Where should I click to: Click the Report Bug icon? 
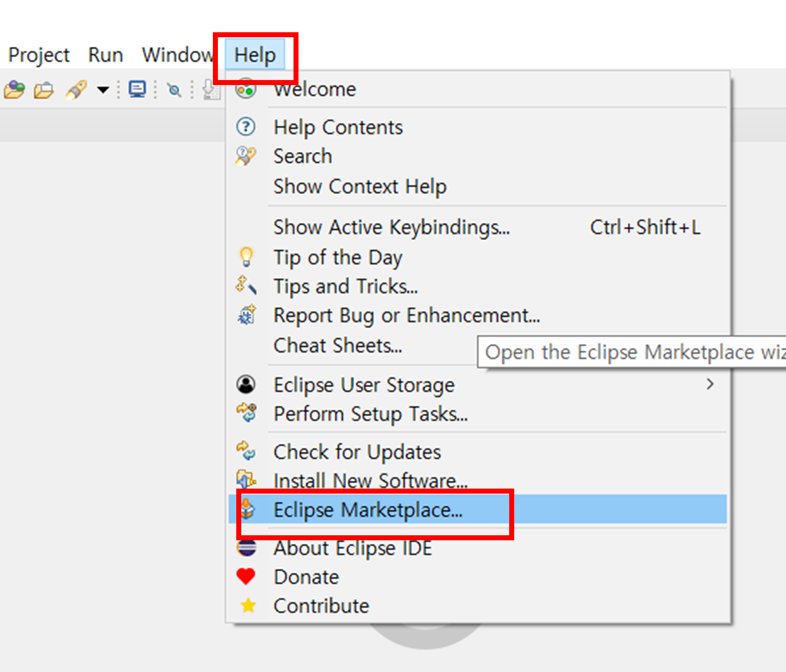(x=246, y=315)
